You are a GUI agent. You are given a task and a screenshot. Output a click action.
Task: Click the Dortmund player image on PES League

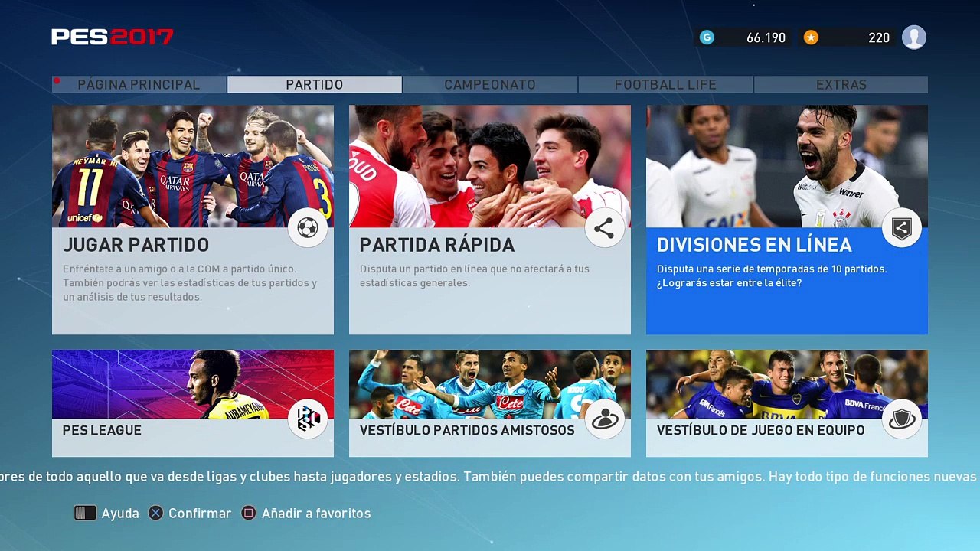click(193, 384)
